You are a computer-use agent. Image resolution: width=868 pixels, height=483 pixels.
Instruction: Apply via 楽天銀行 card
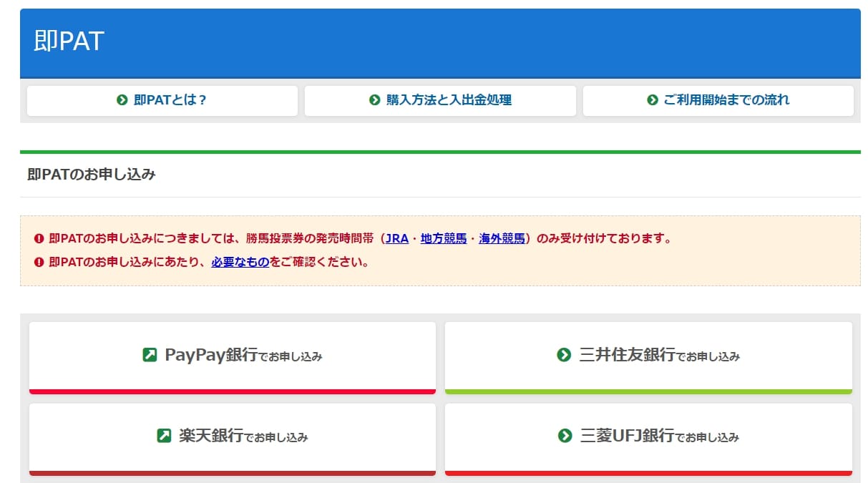tap(233, 439)
